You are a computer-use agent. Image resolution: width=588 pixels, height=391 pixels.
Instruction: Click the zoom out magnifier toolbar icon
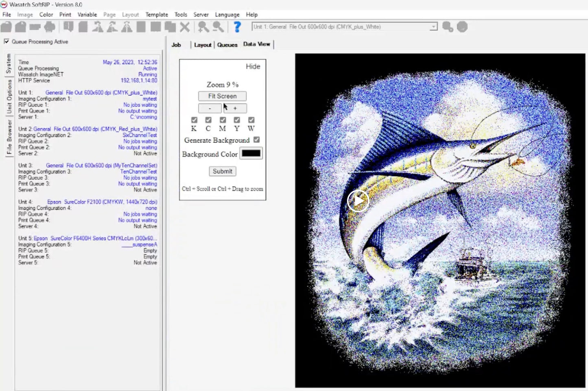218,27
